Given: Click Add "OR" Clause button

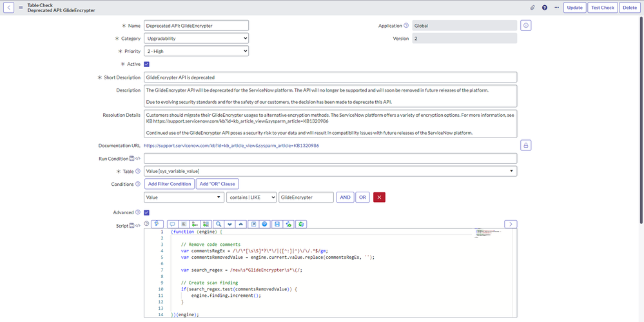Looking at the screenshot, I should click(218, 184).
